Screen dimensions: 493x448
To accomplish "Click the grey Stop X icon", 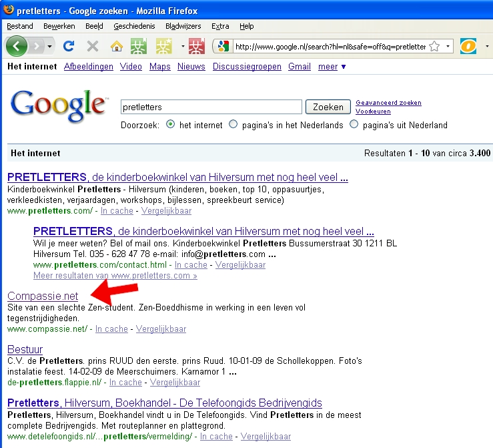I will 93,47.
